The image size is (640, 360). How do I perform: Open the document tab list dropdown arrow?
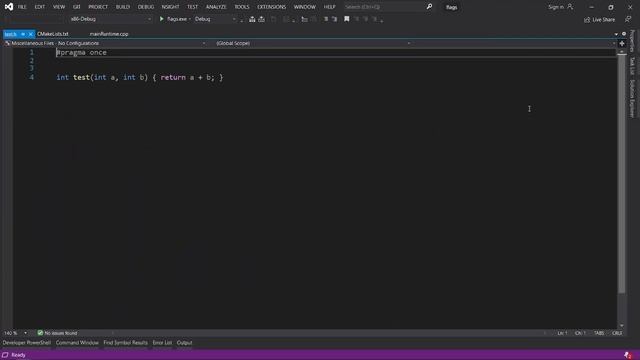[616, 34]
